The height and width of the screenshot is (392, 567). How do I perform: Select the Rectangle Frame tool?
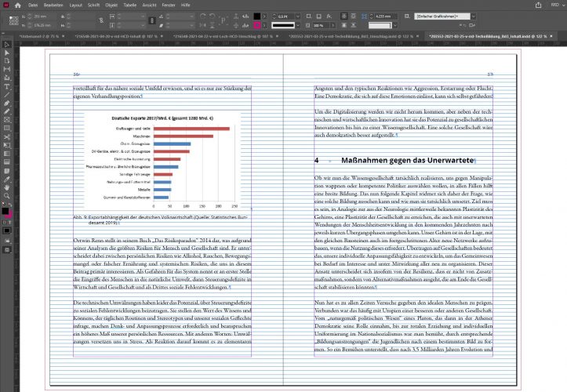point(6,120)
